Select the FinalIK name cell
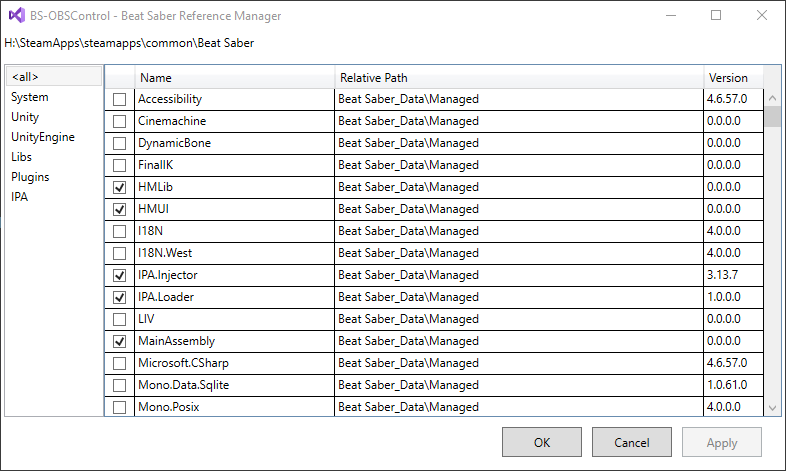Screen dimensions: 786x471 [x=235, y=165]
